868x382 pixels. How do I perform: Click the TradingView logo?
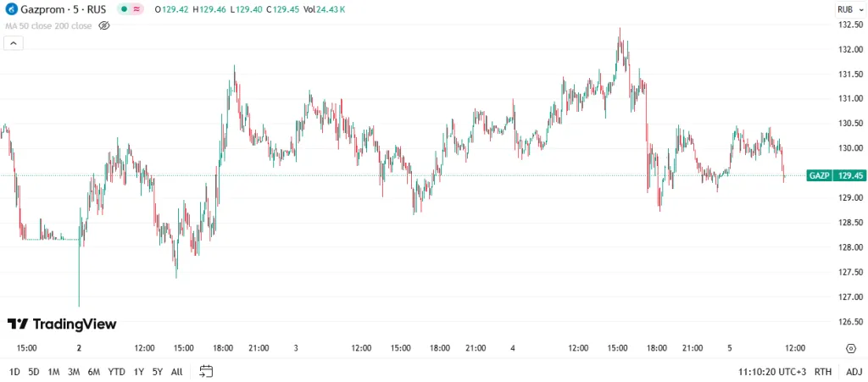[x=61, y=324]
